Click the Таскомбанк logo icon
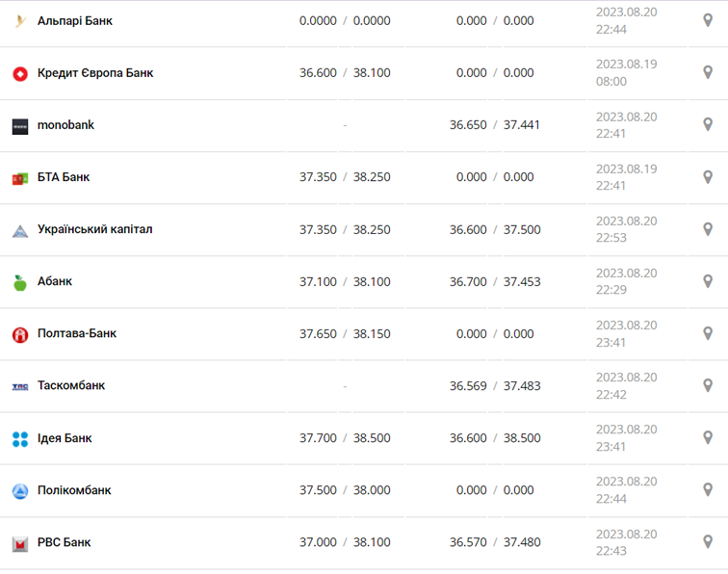 pos(20,386)
